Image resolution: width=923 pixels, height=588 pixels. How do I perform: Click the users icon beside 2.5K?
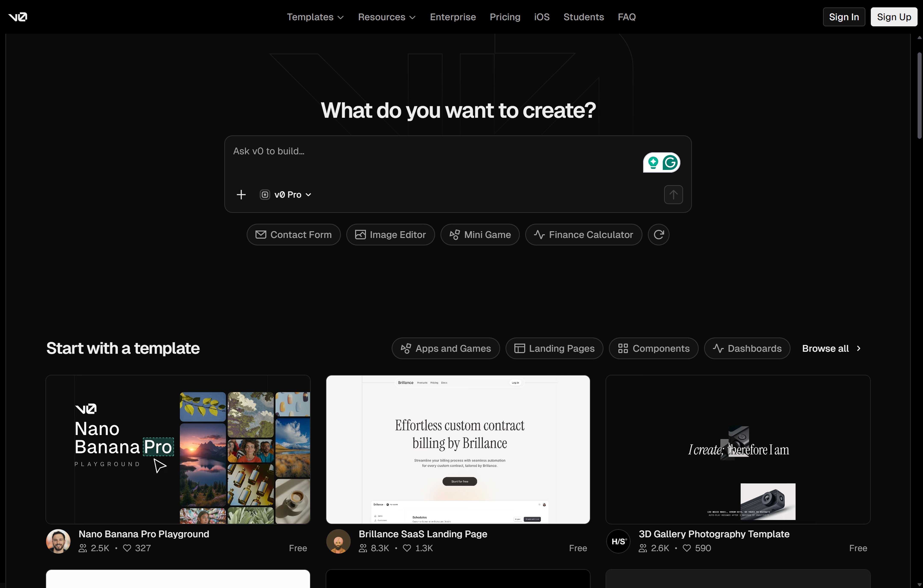82,548
